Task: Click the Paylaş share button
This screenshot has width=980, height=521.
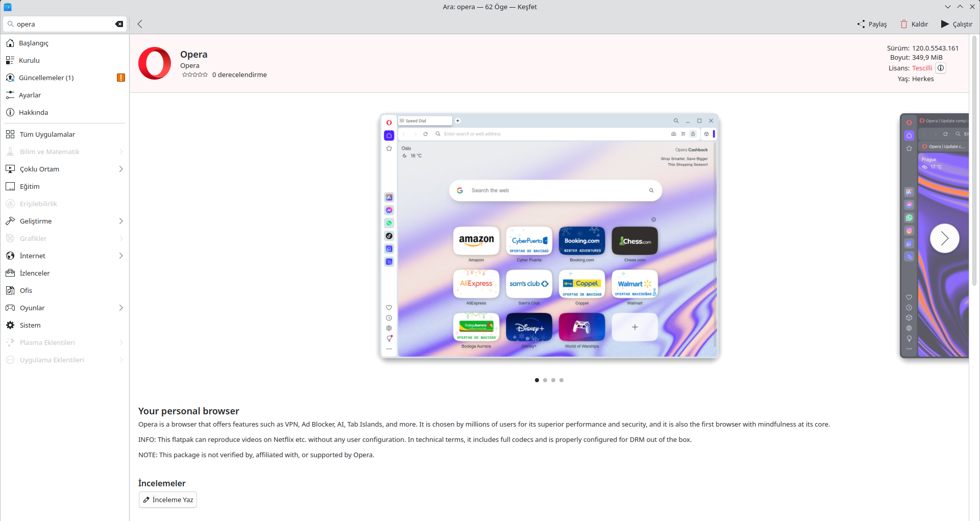Action: [x=872, y=24]
